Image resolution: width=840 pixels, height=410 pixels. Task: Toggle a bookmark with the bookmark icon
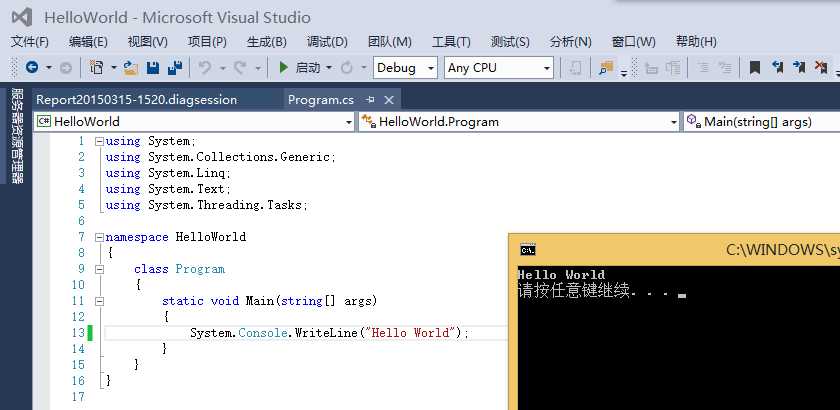click(755, 68)
